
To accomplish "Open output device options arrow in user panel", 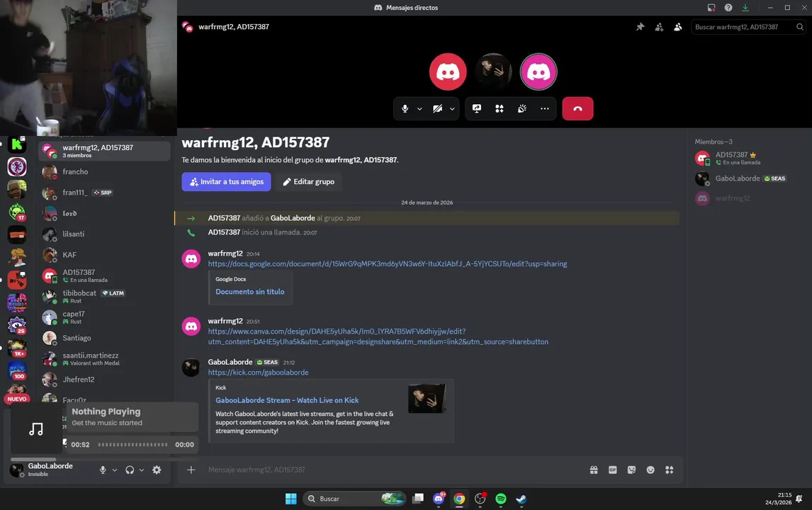I will [x=142, y=470].
